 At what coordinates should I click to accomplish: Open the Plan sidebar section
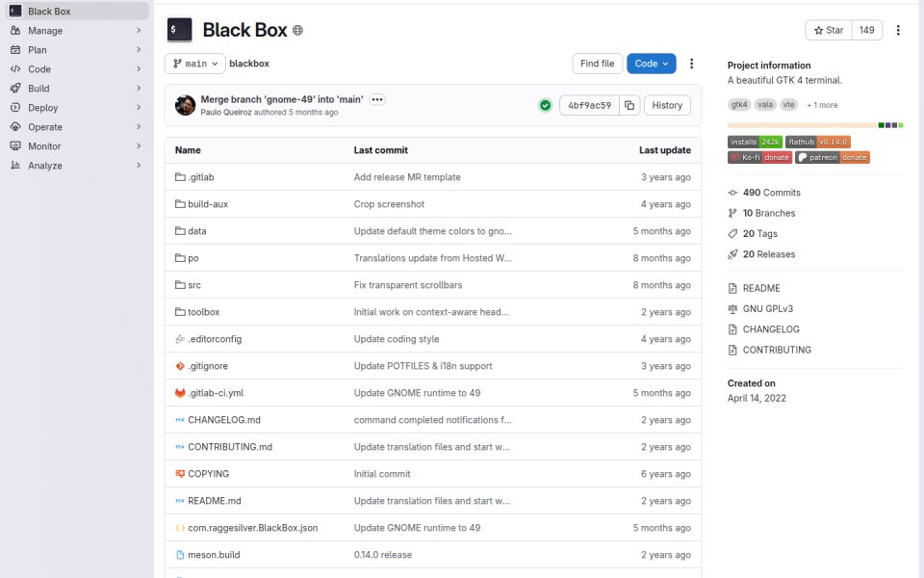77,49
